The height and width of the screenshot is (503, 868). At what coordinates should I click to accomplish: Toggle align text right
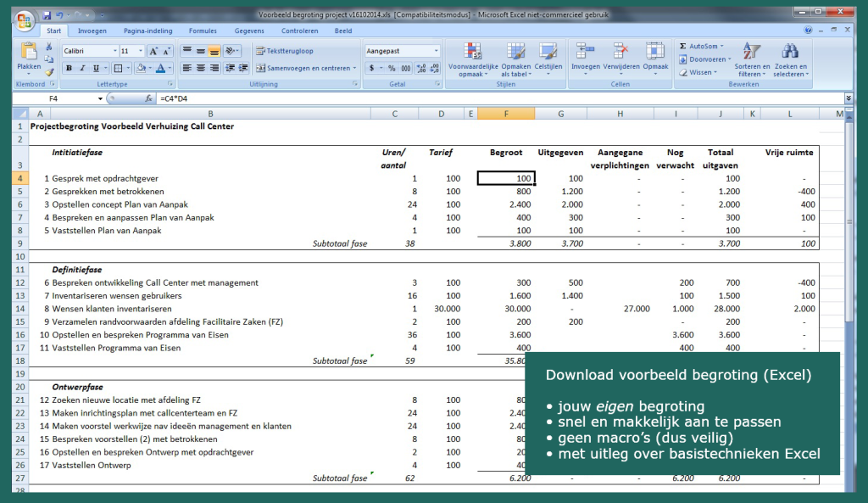tap(214, 68)
